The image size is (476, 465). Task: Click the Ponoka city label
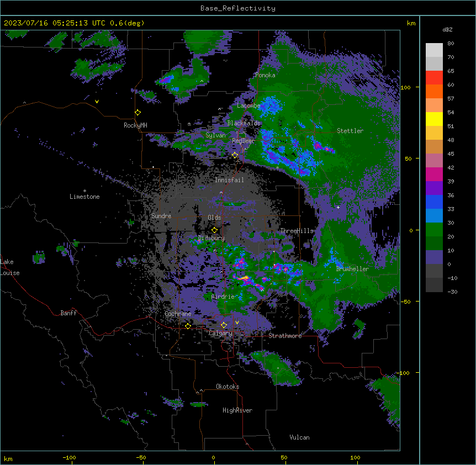pos(265,75)
